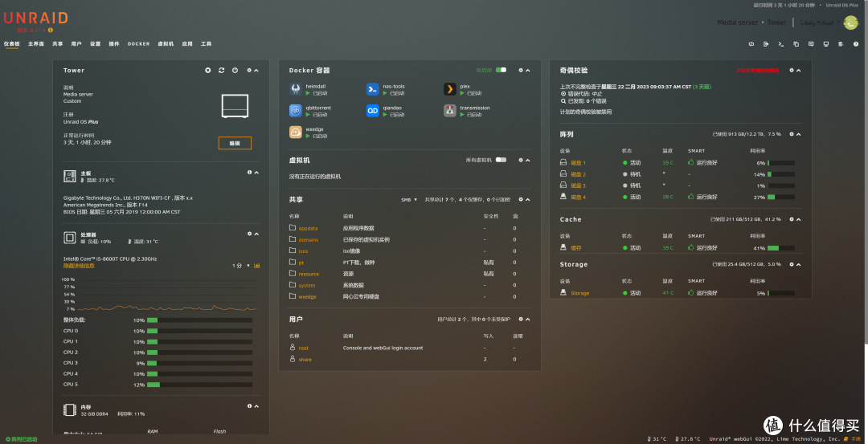
Task: Open the DOCKER menu tab
Action: [x=138, y=43]
